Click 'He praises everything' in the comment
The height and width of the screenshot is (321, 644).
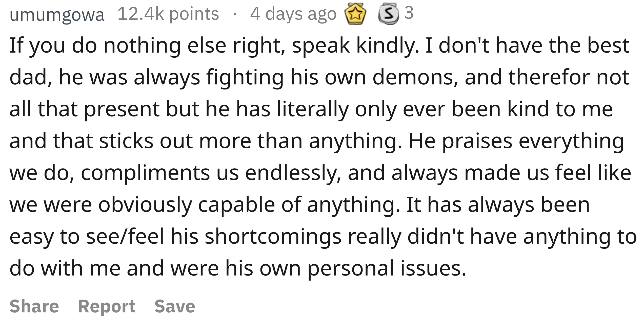[516, 142]
